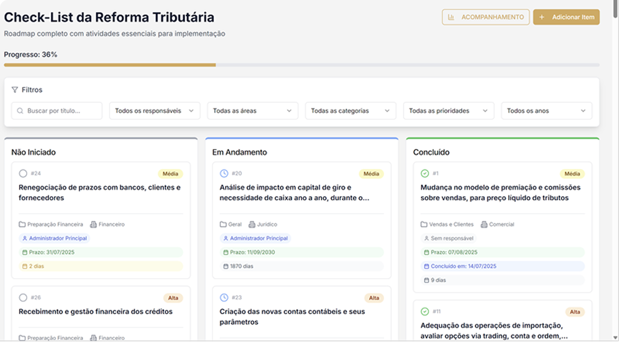Mark item #24 as complete via circle
The image size is (627, 364).
pos(23,173)
